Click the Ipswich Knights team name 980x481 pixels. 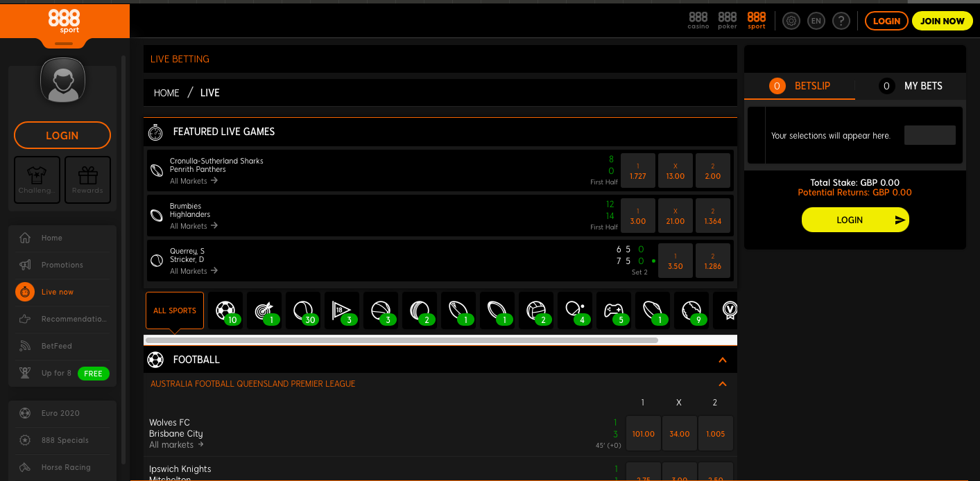180,469
